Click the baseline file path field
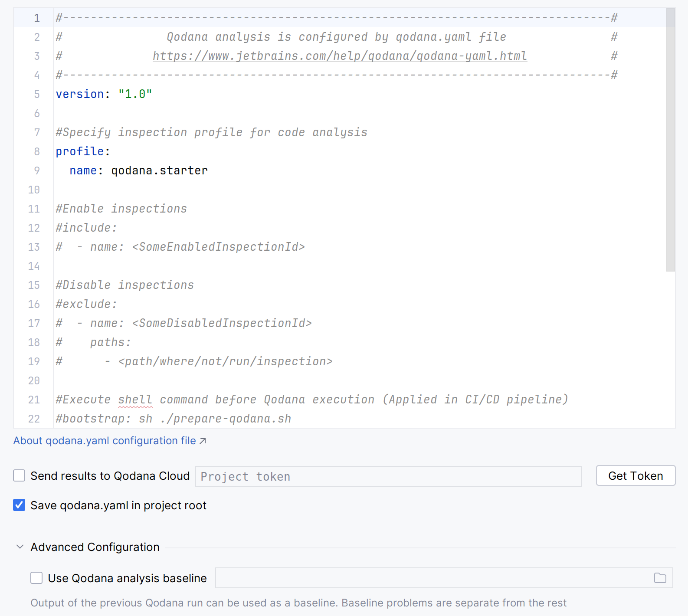Viewport: 688px width, 616px height. click(434, 578)
